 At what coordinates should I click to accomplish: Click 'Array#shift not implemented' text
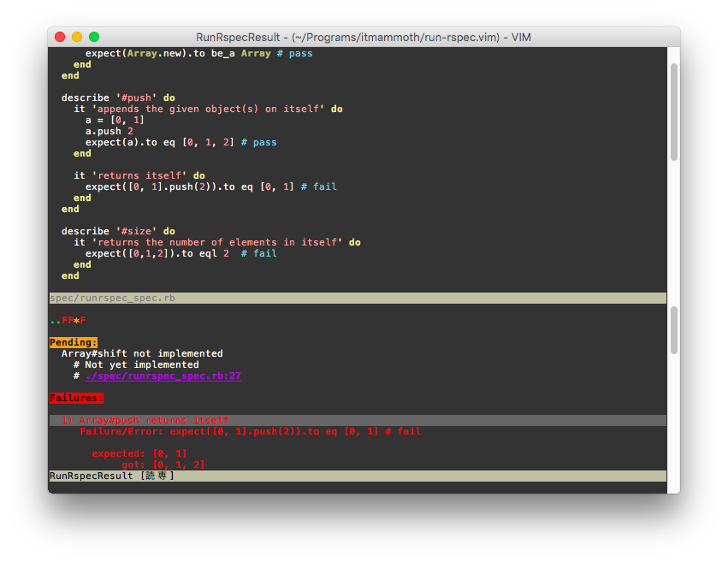pos(142,353)
